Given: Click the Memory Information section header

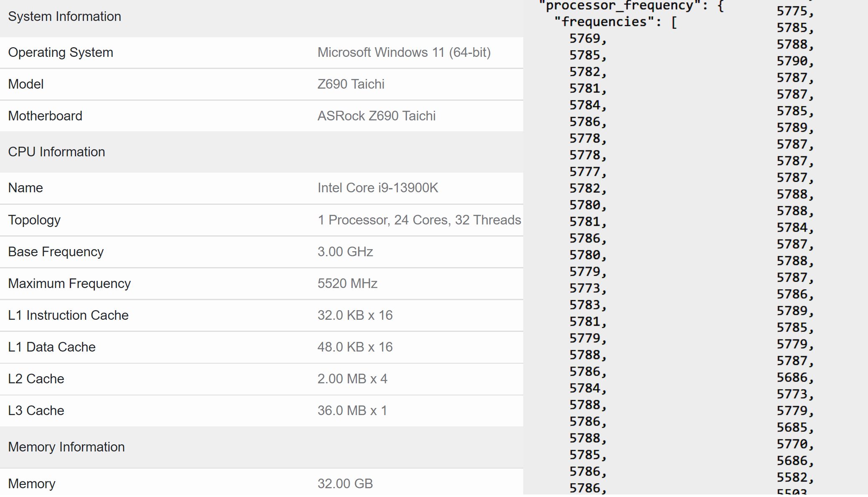Looking at the screenshot, I should click(x=66, y=447).
